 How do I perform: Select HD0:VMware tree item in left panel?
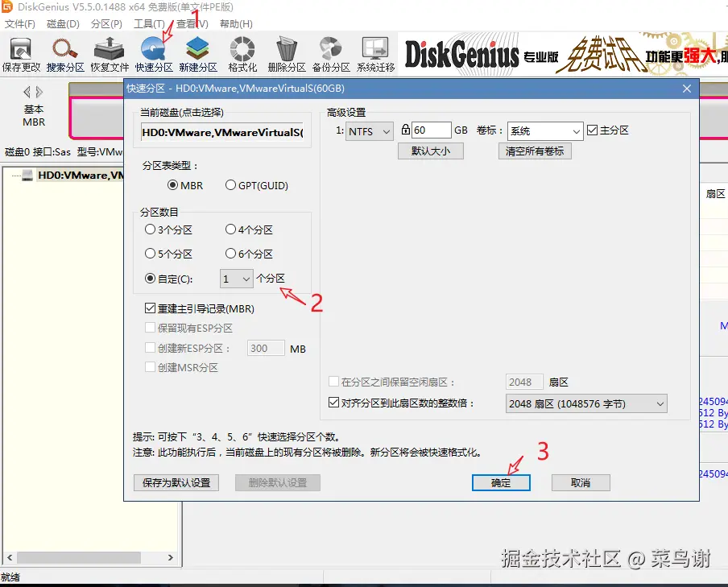[81, 175]
